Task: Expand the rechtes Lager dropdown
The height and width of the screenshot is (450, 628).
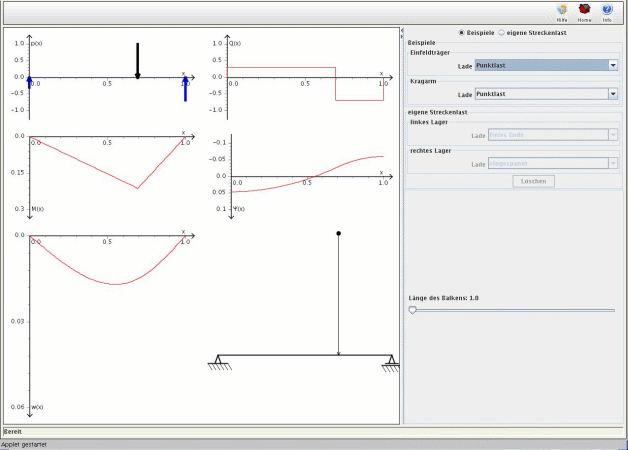Action: pos(552,164)
